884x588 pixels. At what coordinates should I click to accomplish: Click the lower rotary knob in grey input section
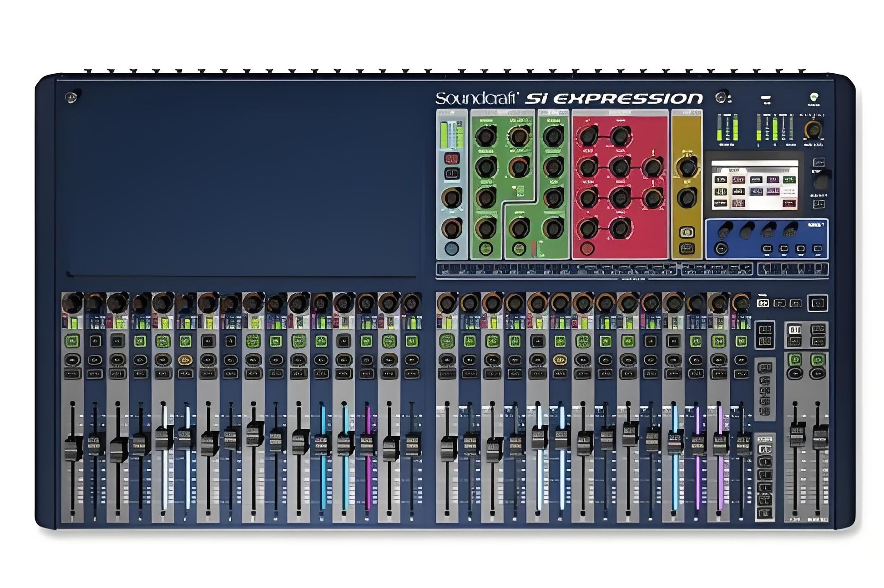(451, 228)
